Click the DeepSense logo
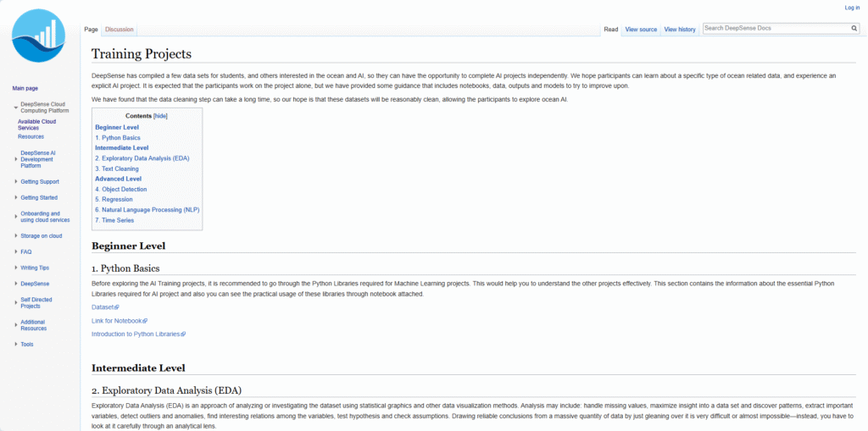Screen dimensions: 868x431 point(39,36)
